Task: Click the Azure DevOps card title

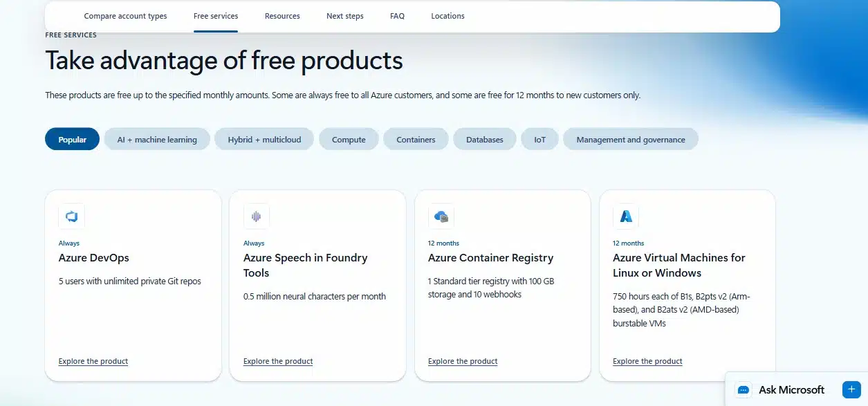Action: coord(94,258)
